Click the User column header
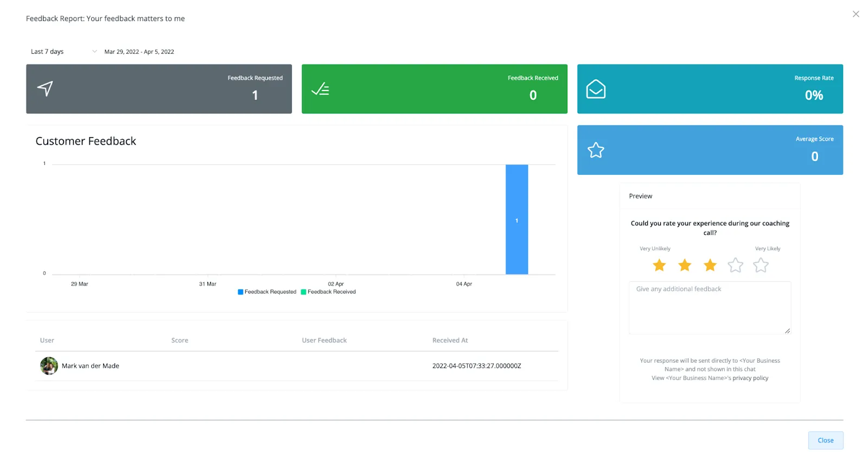 (x=47, y=340)
